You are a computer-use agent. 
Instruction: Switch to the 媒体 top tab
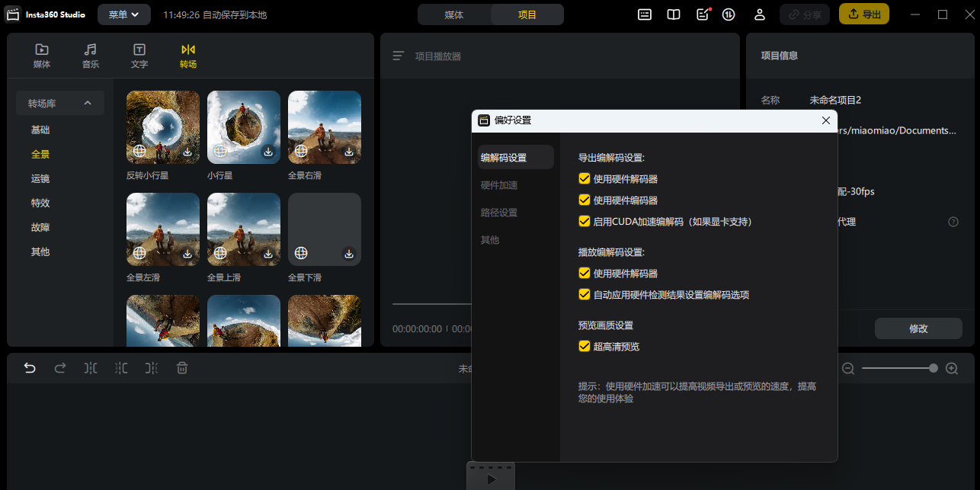coord(454,14)
